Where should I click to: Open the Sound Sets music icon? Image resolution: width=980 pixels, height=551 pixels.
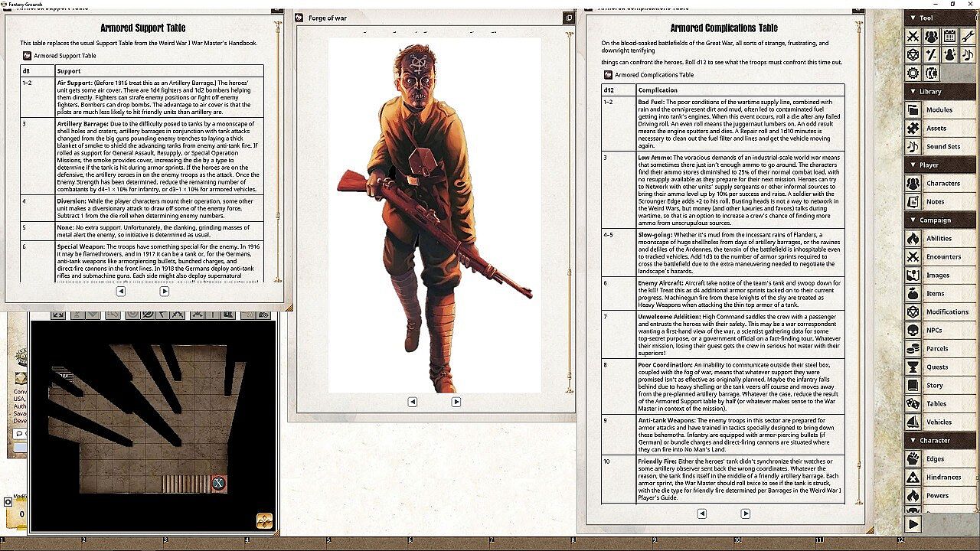pyautogui.click(x=913, y=146)
